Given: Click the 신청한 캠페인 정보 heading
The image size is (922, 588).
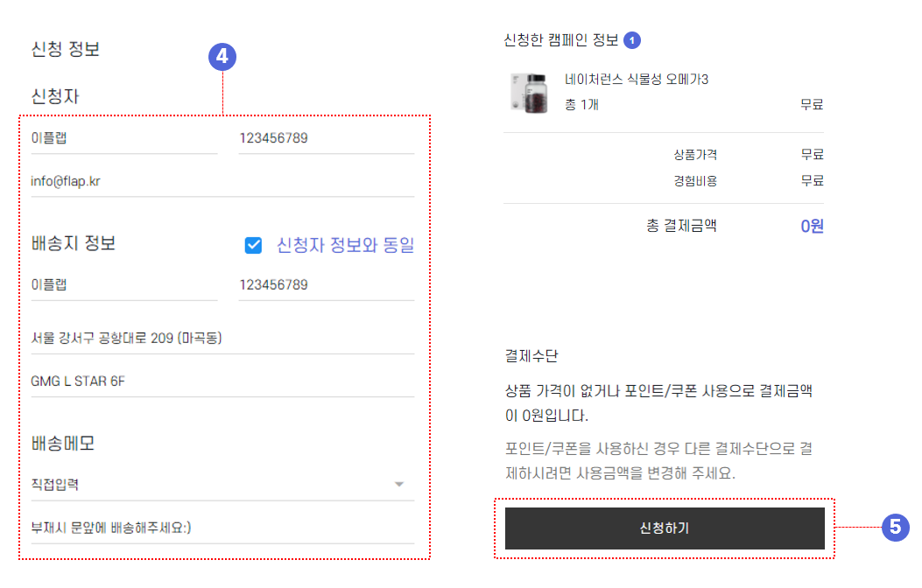Looking at the screenshot, I should coord(561,40).
